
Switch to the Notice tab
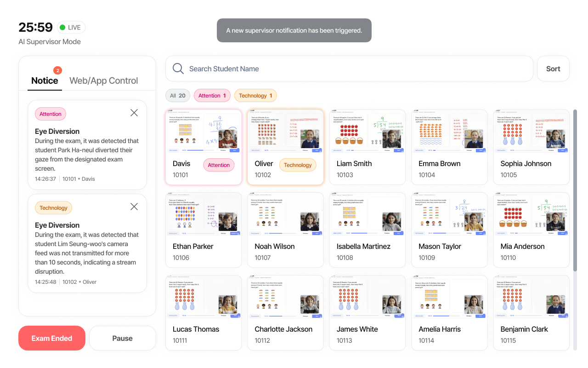(x=45, y=81)
